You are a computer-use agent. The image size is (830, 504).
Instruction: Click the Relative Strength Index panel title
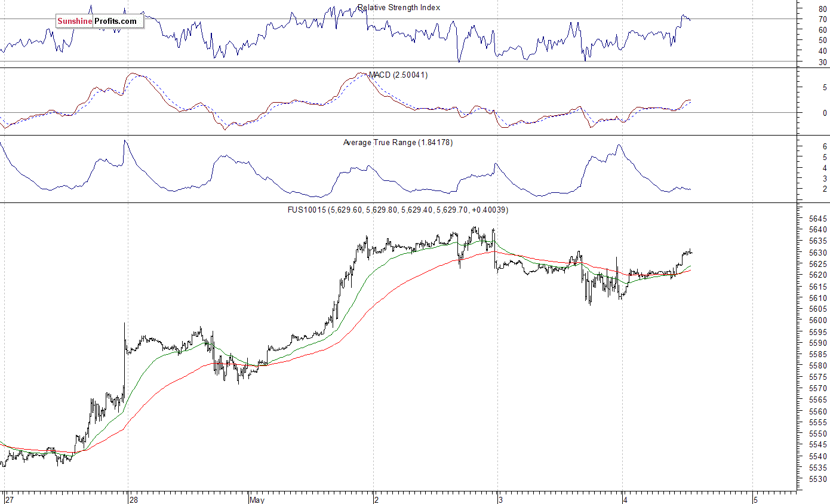tap(399, 8)
